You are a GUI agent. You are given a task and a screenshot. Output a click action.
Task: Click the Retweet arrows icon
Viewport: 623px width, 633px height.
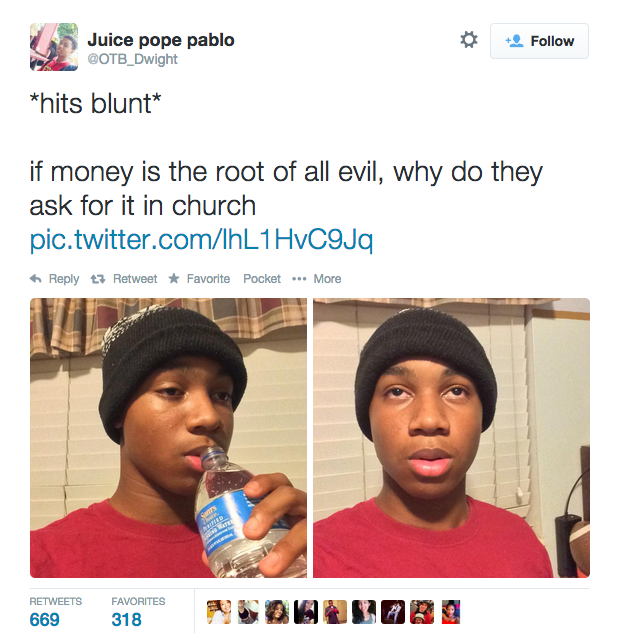(98, 279)
